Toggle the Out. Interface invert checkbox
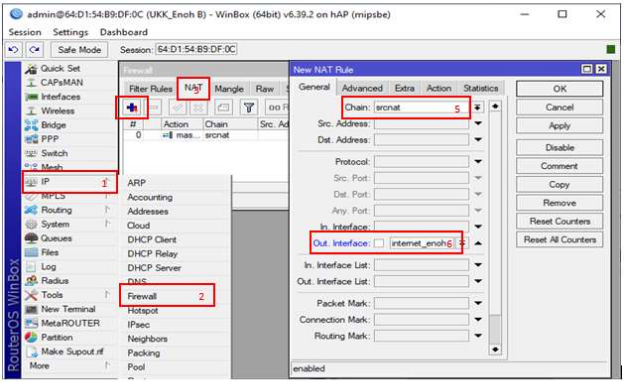 [379, 243]
